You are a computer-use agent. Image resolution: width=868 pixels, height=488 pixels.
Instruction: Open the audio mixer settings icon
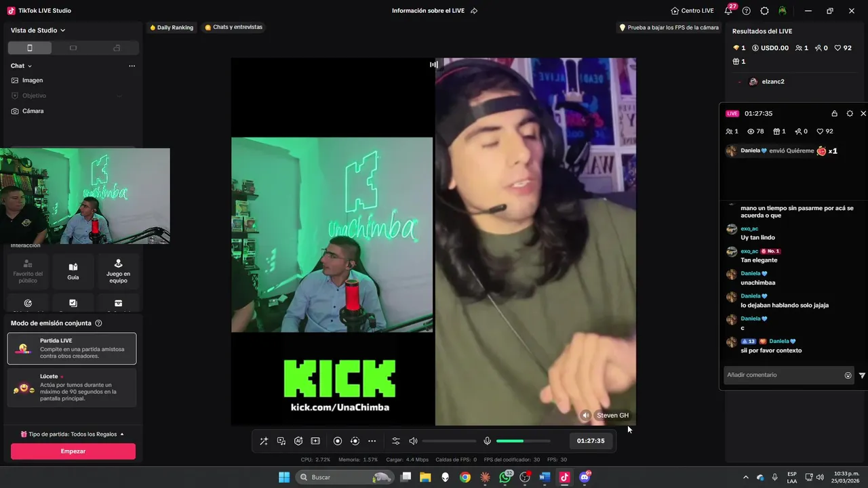[396, 441]
